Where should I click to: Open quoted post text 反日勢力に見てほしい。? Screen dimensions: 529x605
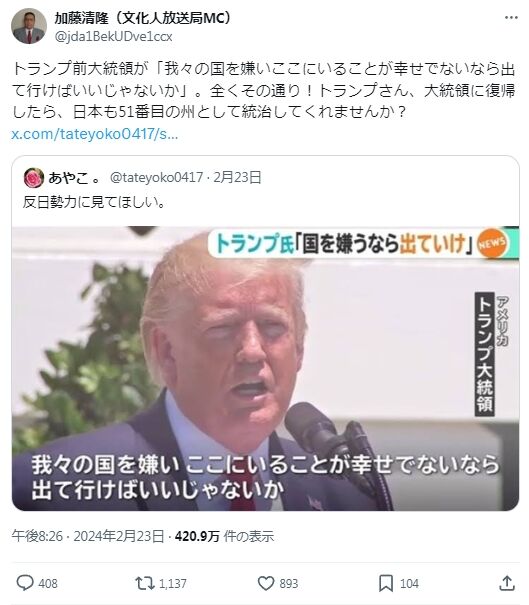(94, 202)
